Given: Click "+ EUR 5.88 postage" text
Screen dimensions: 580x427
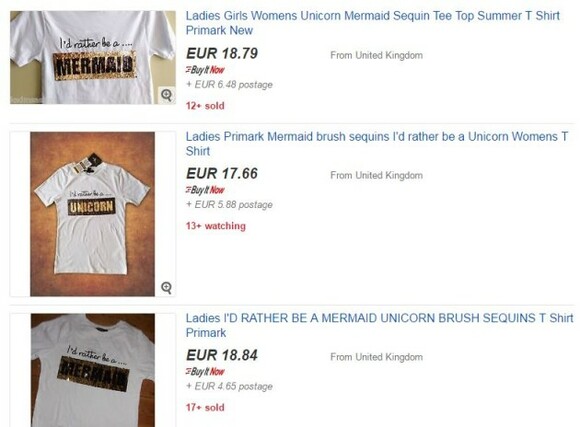Looking at the screenshot, I should [229, 205].
